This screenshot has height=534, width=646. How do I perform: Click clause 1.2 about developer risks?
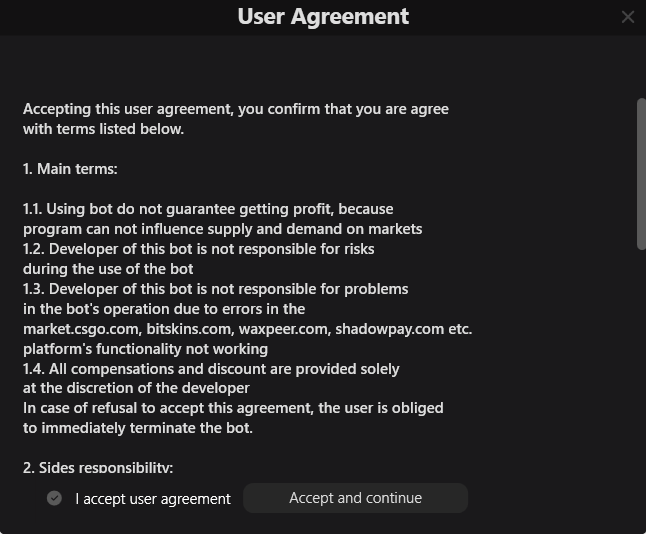coord(199,249)
